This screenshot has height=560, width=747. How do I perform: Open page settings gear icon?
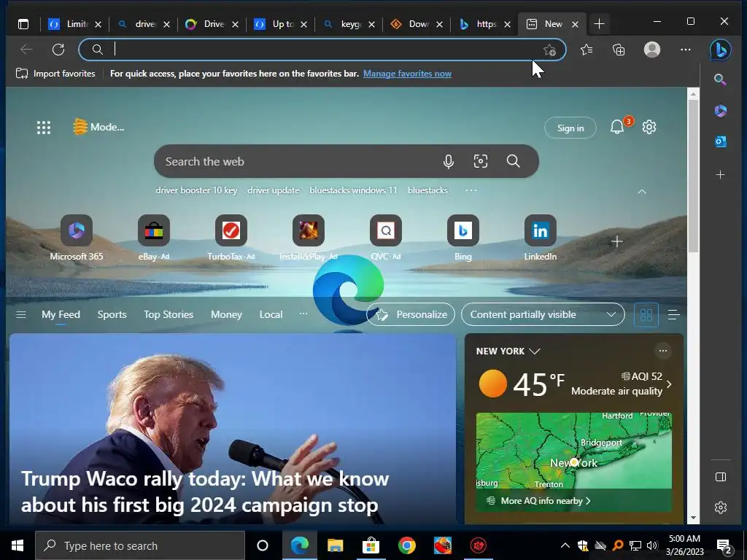[649, 127]
